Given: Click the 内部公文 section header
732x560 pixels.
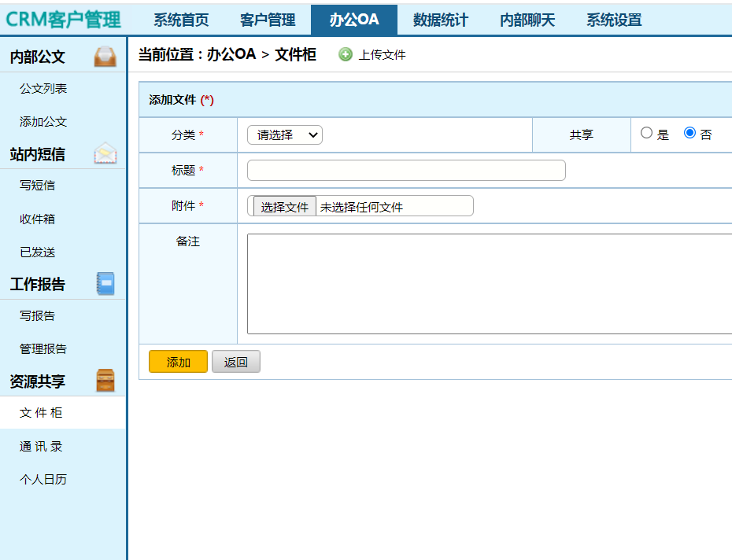Looking at the screenshot, I should [37, 57].
